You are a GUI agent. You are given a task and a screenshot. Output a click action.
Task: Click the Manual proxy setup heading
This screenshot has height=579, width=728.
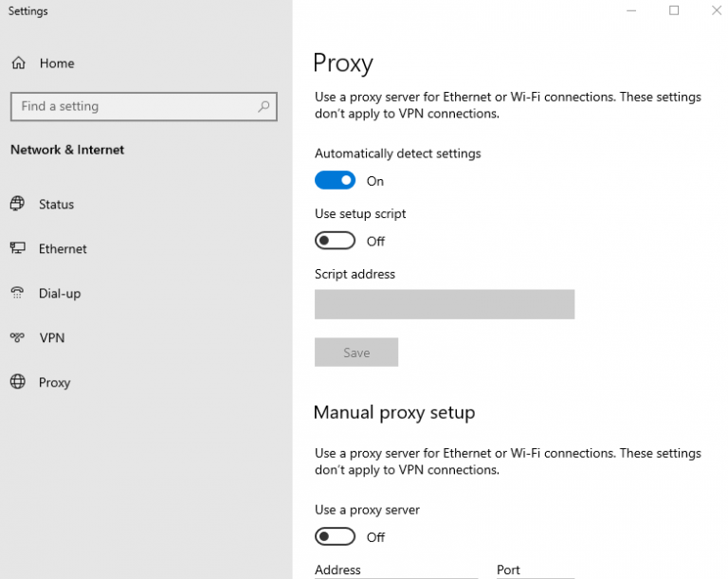pos(394,413)
